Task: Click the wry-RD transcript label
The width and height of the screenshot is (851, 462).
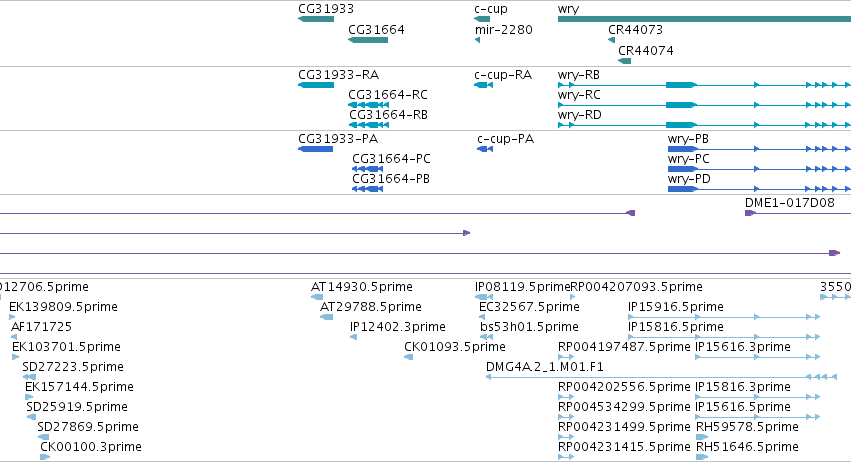Action: [580, 115]
